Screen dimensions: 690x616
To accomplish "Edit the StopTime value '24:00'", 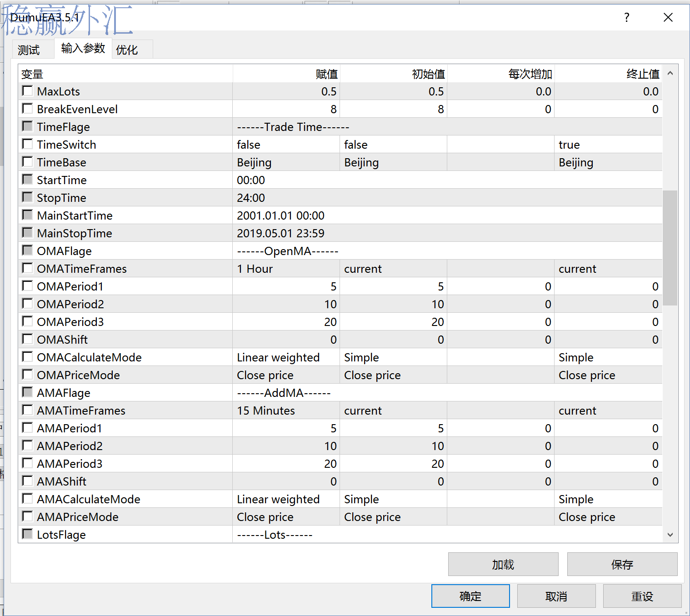I will tap(447, 197).
